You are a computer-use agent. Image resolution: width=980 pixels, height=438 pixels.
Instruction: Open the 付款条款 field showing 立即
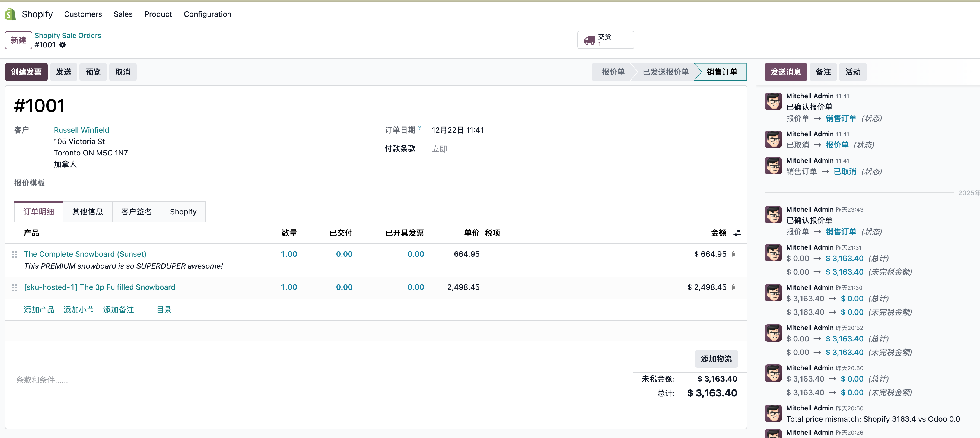point(440,149)
